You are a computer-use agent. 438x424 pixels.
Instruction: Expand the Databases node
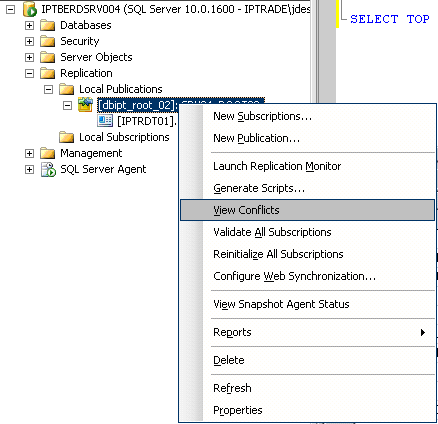click(x=29, y=25)
